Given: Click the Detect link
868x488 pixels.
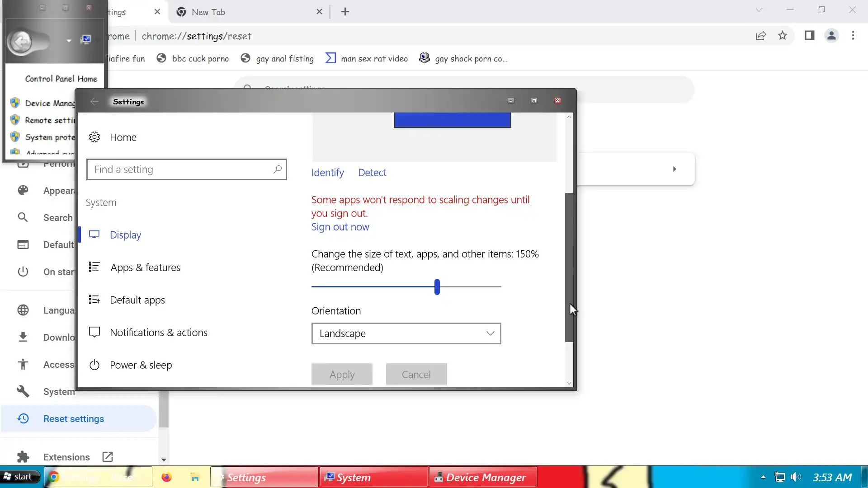Looking at the screenshot, I should (372, 173).
